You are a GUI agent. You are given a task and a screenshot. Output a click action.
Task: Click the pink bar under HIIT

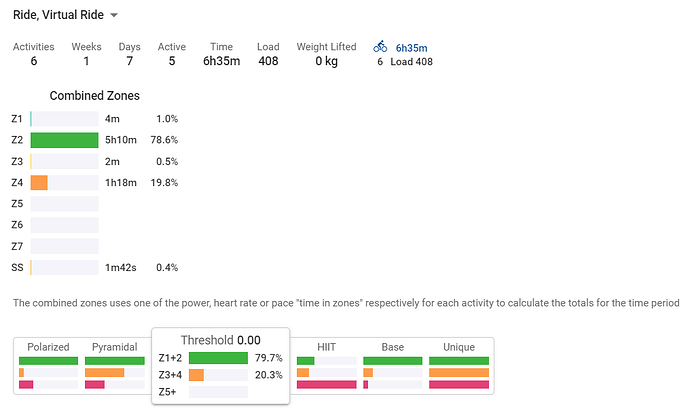327,385
